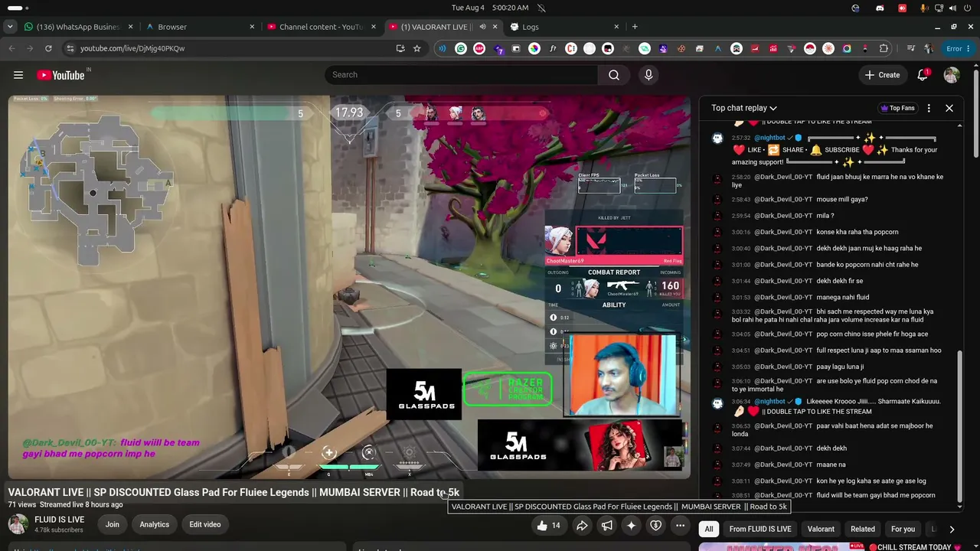Click the red recorder tray icon
980x551 pixels.
(902, 8)
